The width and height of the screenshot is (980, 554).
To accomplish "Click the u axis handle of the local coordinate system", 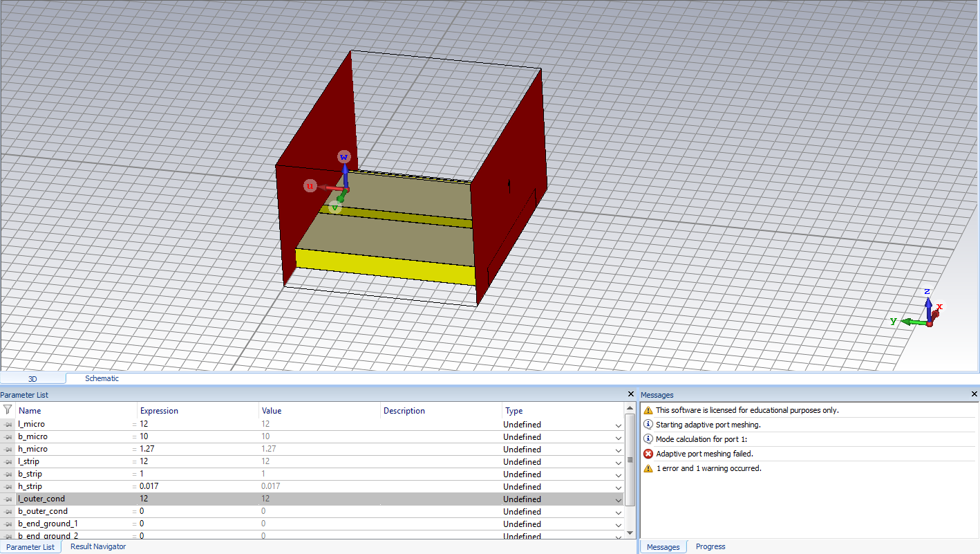I will coord(310,186).
